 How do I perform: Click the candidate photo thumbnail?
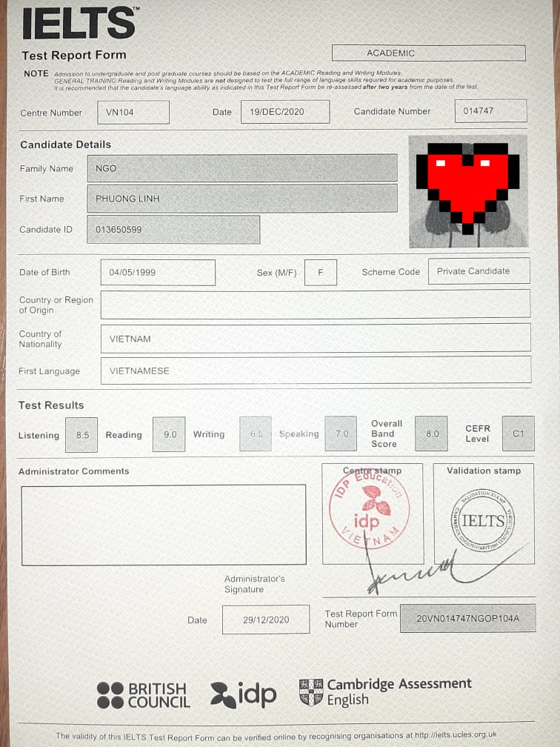(x=468, y=191)
